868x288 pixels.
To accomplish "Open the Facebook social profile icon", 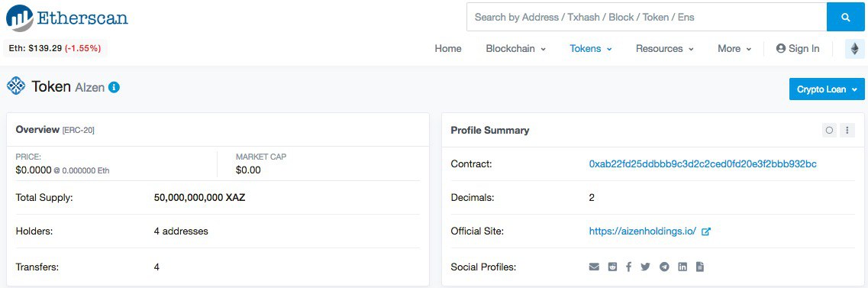I will coord(628,267).
